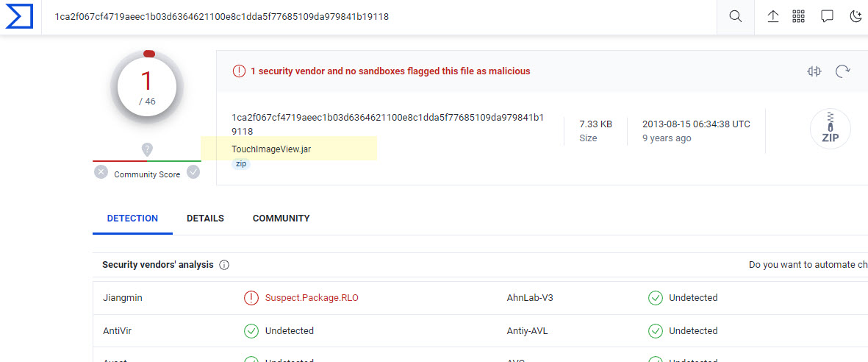This screenshot has height=362, width=868.
Task: Open the COMMUNITY tab
Action: 281,219
